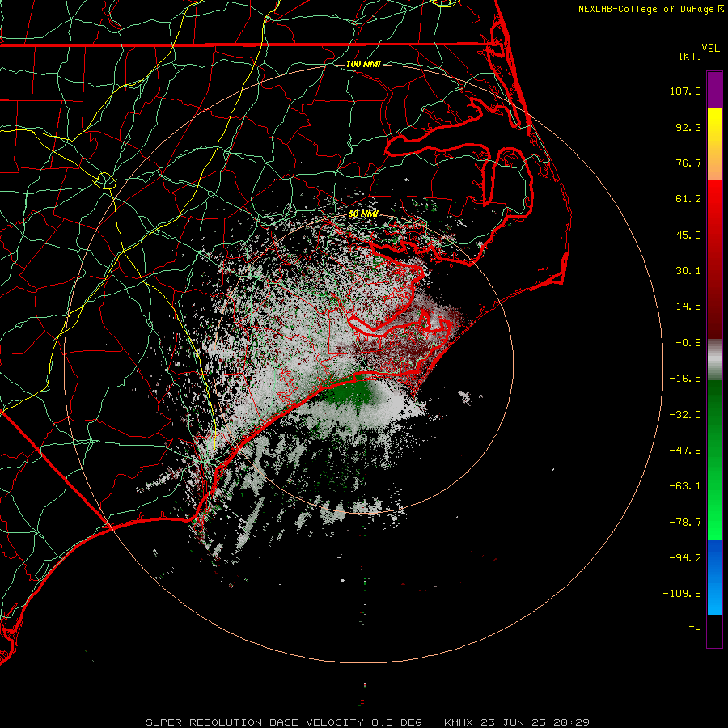The height and width of the screenshot is (728, 728).
Task: Click the SUPER-RESOLUTION BASE VELOCITY caption text
Action: point(255,722)
